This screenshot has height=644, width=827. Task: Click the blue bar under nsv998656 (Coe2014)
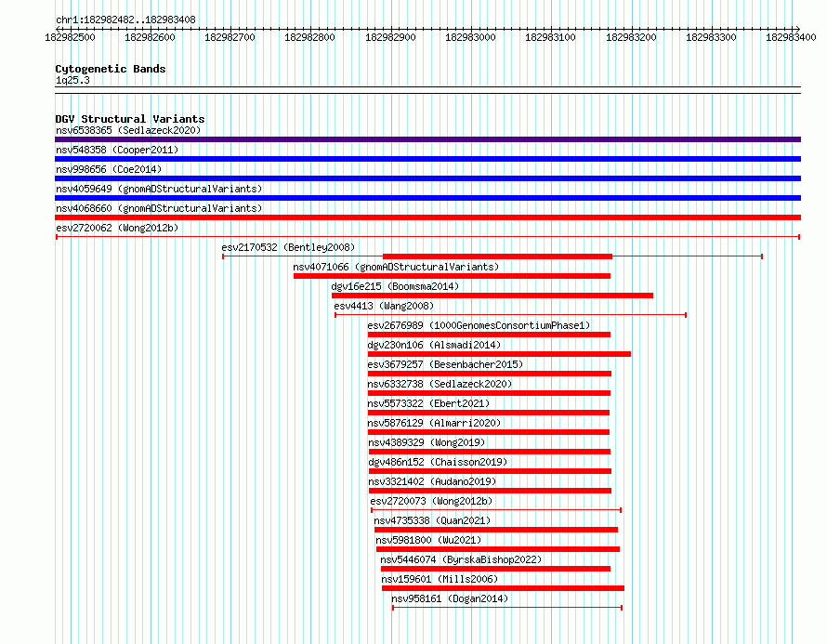427,178
